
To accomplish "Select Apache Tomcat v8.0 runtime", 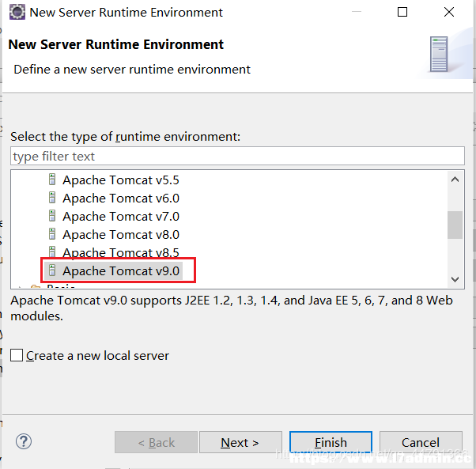I will 121,235.
